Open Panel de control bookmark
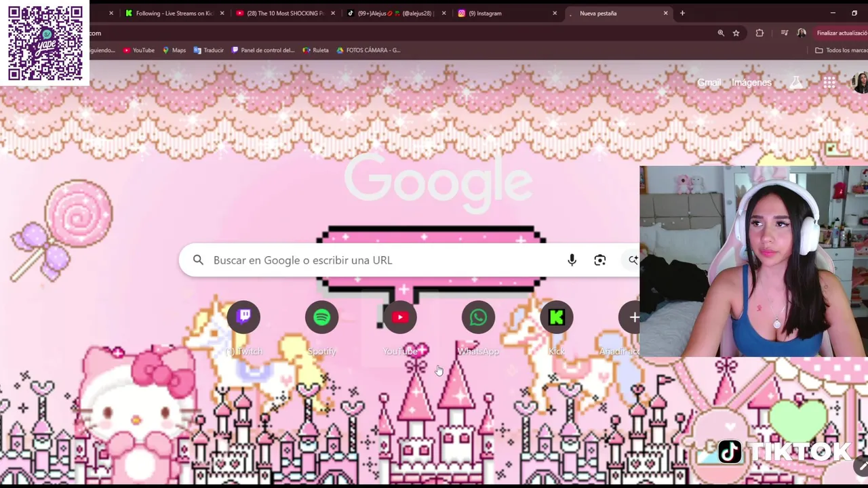Image resolution: width=868 pixels, height=488 pixels. [263, 50]
